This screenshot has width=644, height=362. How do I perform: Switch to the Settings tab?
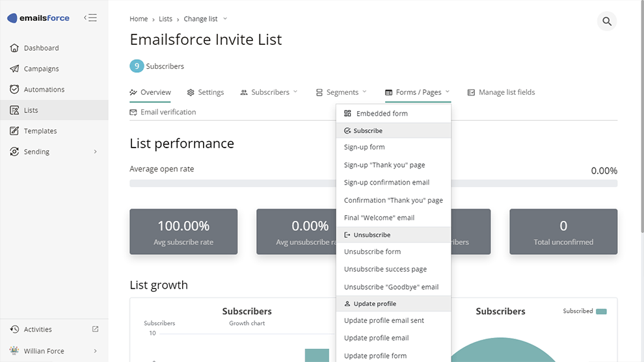coord(206,92)
